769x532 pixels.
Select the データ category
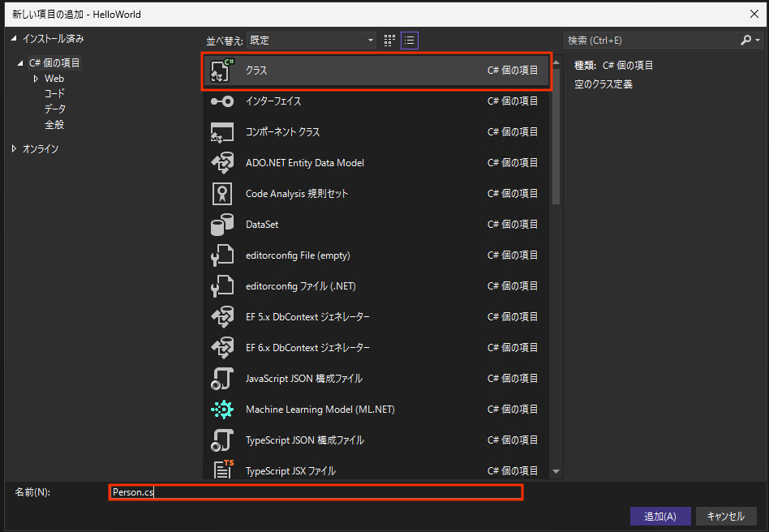(x=55, y=109)
